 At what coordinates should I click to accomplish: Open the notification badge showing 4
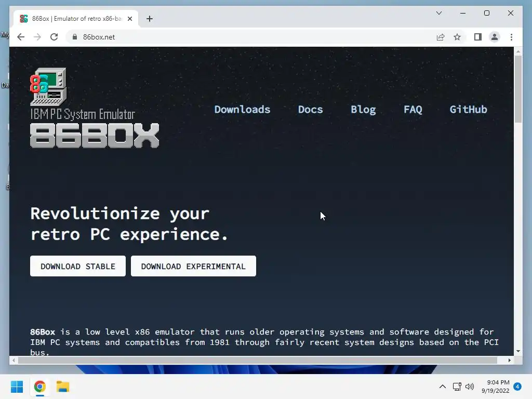point(517,387)
